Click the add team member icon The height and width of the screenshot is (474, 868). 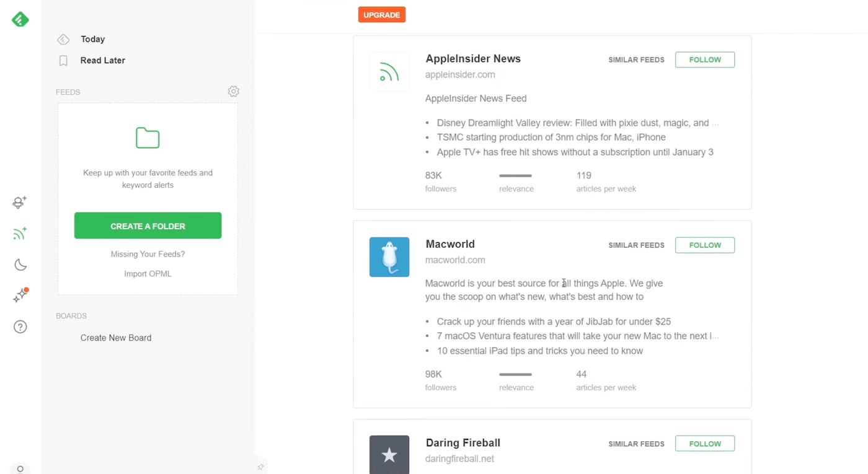(20, 203)
